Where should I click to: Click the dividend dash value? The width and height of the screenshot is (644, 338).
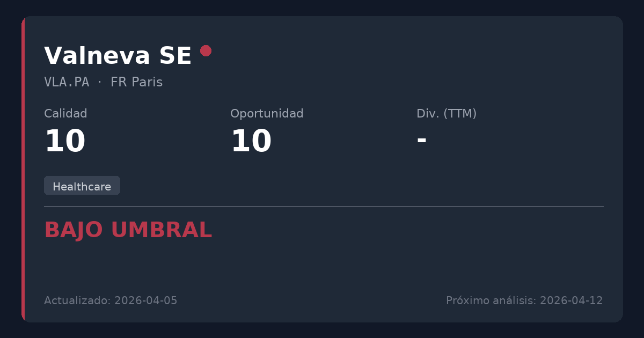coord(422,140)
